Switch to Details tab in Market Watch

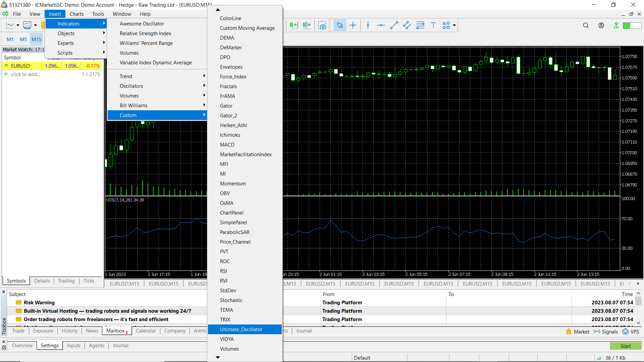coord(42,281)
